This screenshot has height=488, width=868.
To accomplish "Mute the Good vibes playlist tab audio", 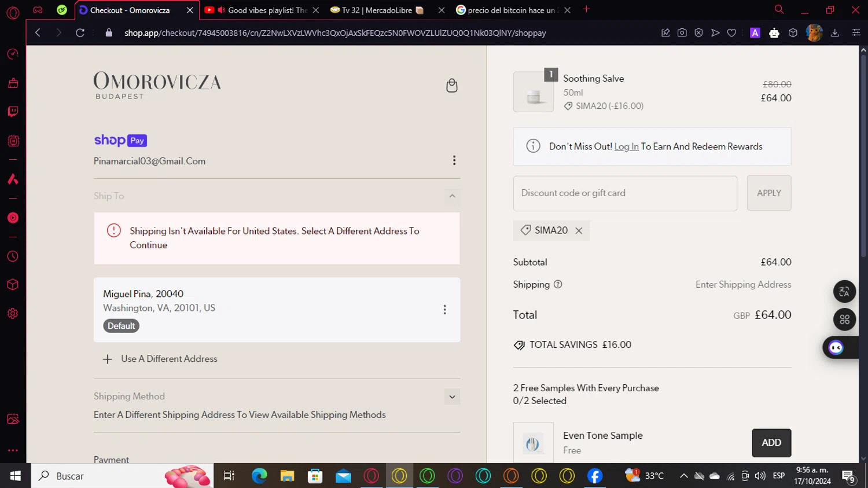I will (221, 10).
